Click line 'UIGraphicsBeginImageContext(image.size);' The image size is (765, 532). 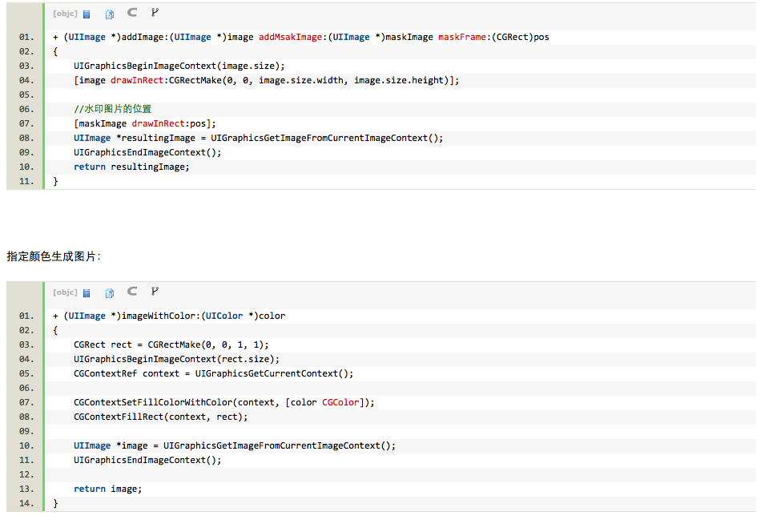coord(179,66)
